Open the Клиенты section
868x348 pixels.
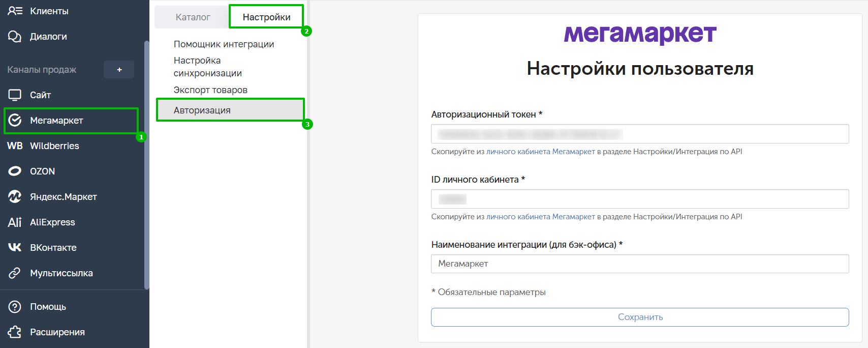click(x=49, y=11)
